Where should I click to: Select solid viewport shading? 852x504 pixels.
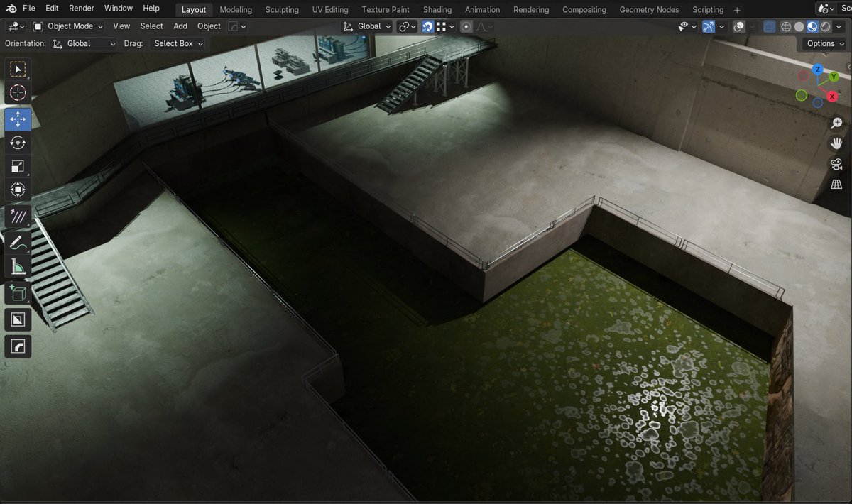799,26
